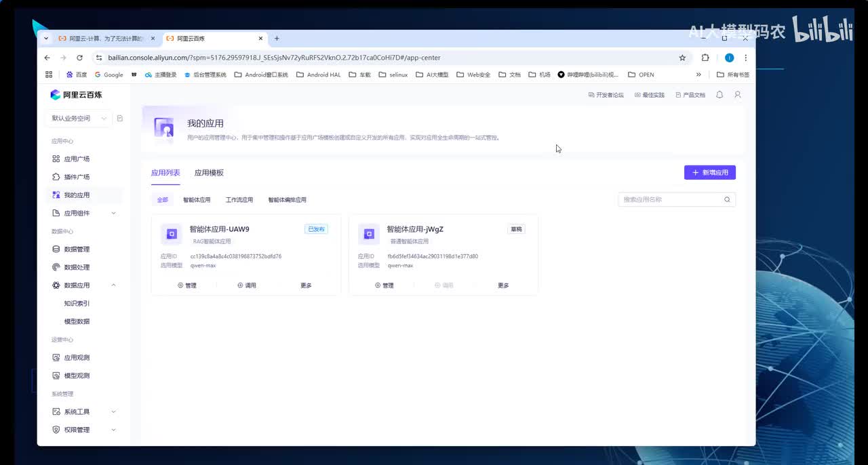Screen dimensions: 868x465
Task: Click the icon beside the workspace dropdown
Action: 120,119
